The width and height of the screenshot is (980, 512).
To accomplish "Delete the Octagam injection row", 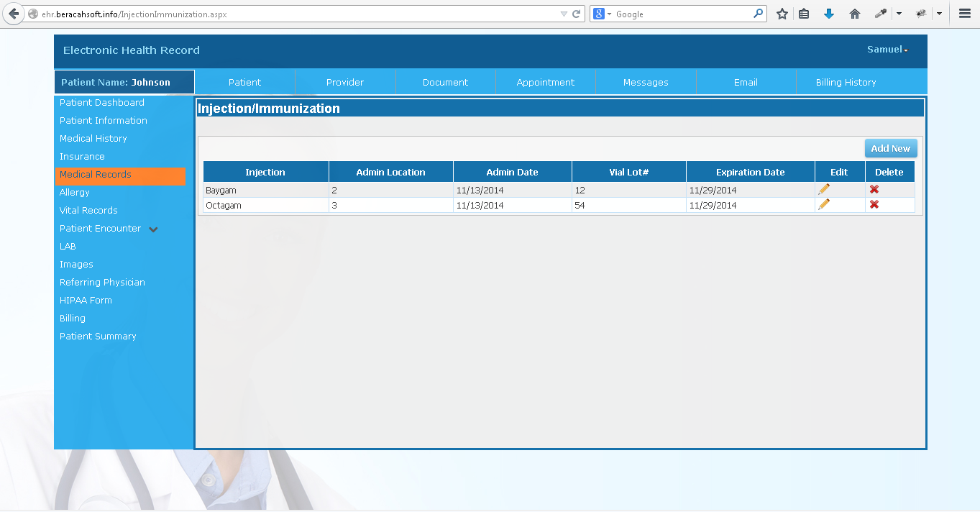I will point(874,204).
